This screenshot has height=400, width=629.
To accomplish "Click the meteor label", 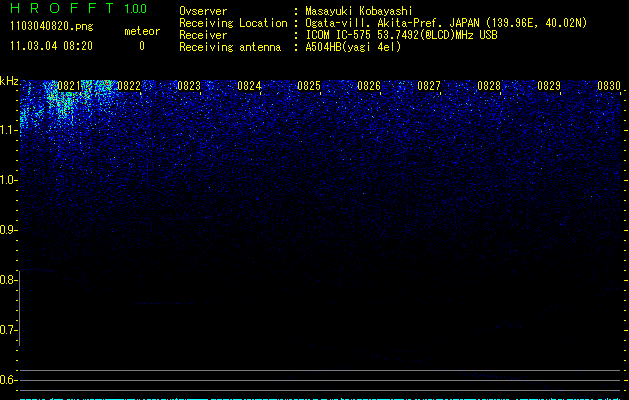I will tap(142, 31).
